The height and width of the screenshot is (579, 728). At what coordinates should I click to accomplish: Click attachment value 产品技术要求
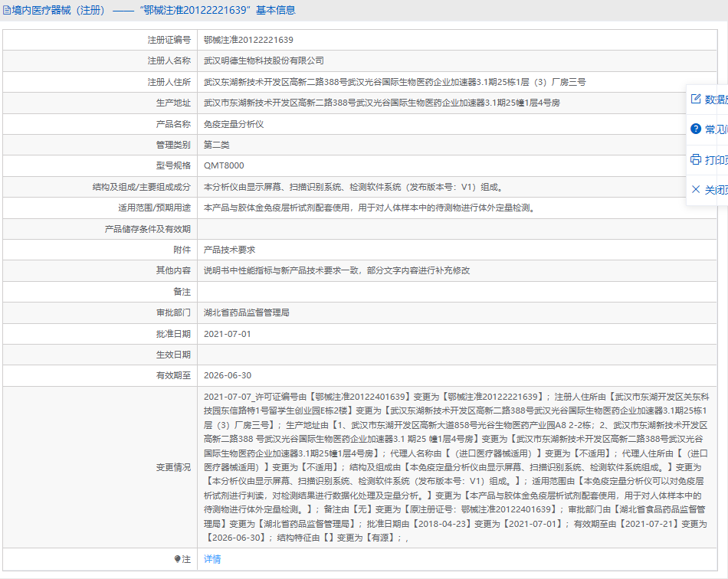coord(229,250)
